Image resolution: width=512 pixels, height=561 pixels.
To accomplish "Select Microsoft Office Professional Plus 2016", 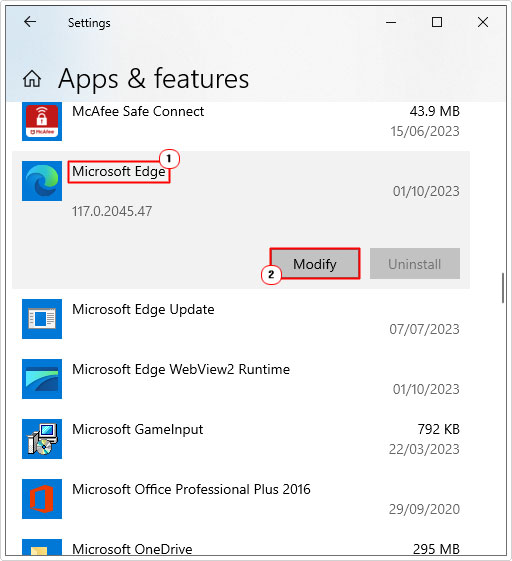I will pyautogui.click(x=191, y=489).
